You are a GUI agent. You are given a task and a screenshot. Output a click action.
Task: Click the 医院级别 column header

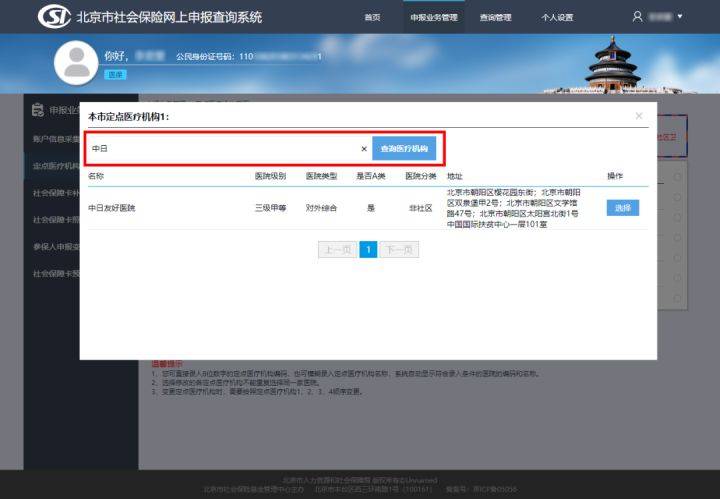coord(270,176)
